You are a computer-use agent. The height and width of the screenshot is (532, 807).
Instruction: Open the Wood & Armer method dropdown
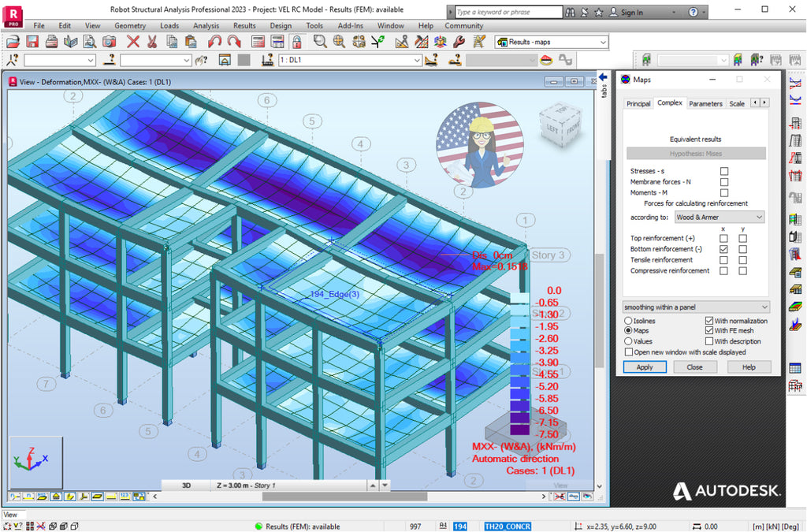pos(759,217)
